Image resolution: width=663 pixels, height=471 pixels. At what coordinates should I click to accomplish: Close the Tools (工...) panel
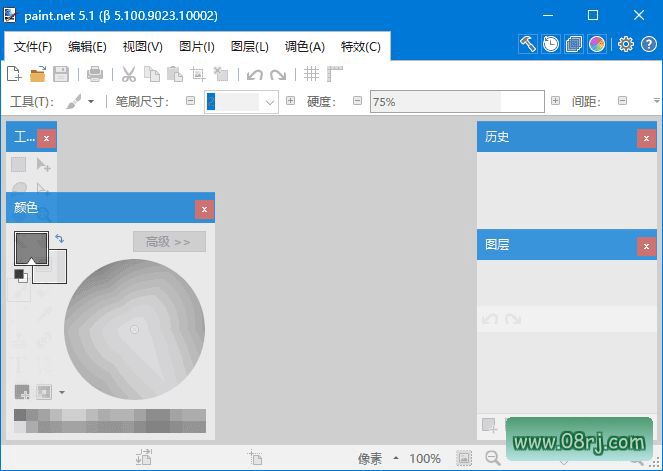tap(47, 138)
